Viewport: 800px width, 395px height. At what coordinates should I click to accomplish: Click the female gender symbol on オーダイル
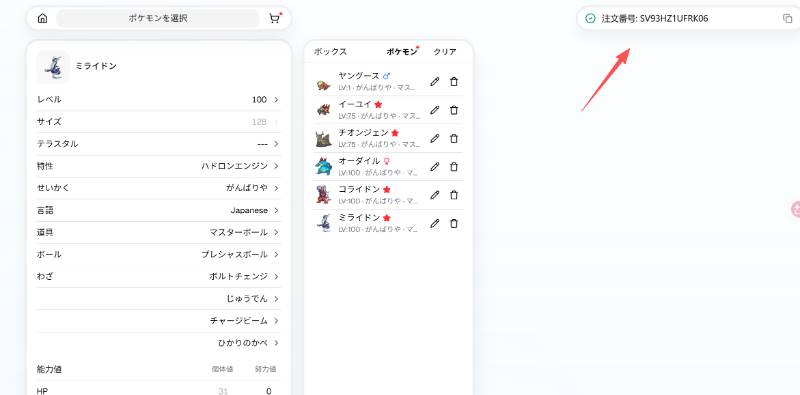(x=387, y=161)
